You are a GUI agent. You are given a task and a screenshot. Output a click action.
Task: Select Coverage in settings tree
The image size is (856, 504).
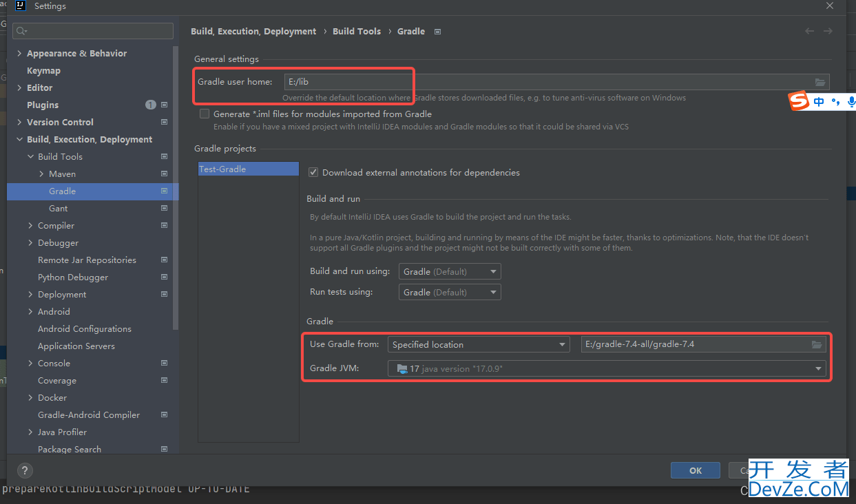pyautogui.click(x=57, y=380)
